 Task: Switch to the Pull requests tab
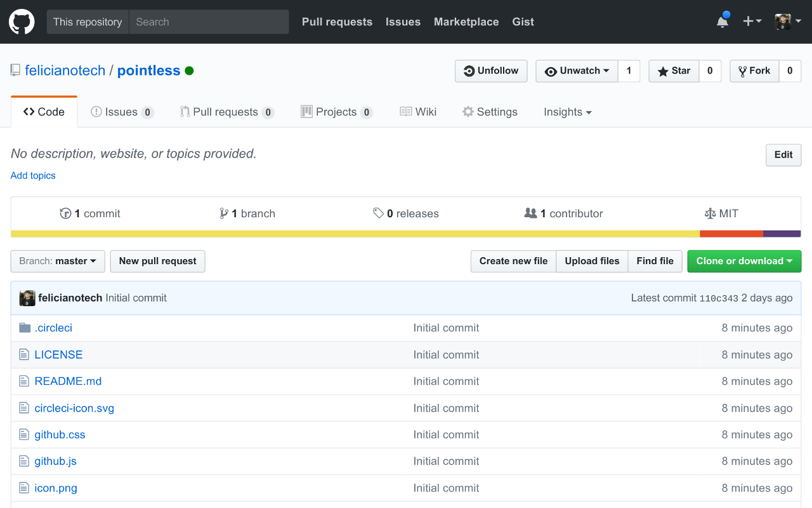[x=226, y=112]
